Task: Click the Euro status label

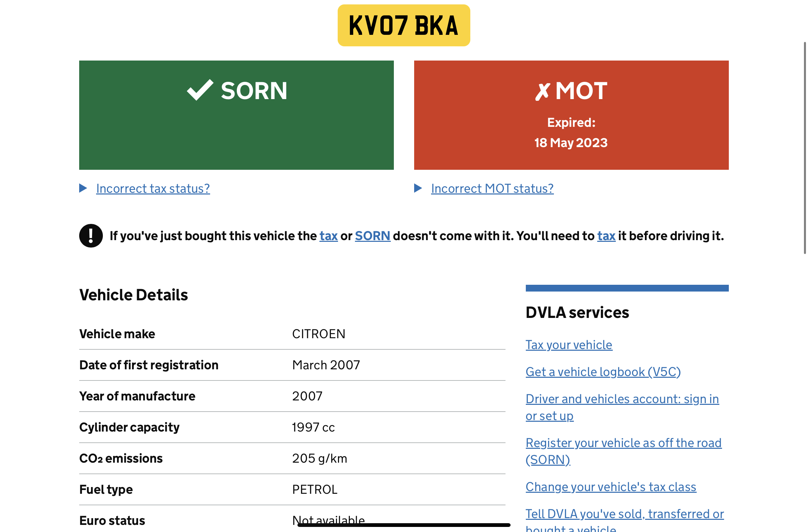Action: tap(112, 521)
